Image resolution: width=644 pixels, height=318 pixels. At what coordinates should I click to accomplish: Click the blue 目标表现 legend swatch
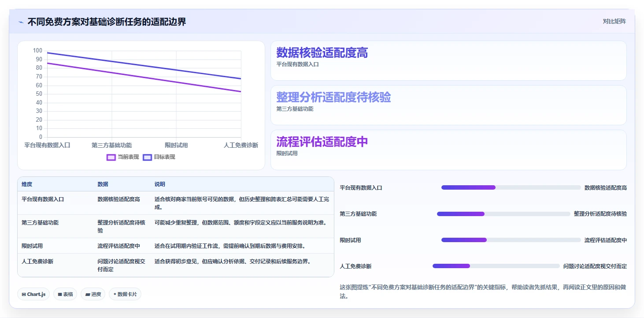point(147,157)
